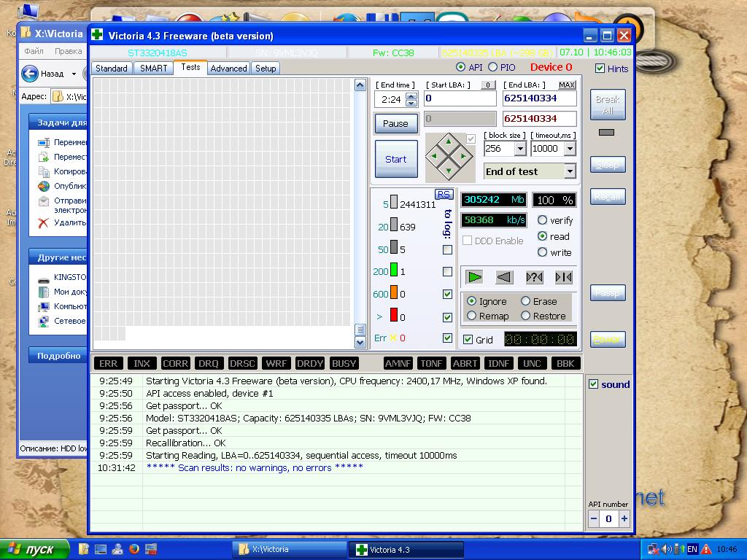Click the red slow block indicator
Image resolution: width=747 pixels, height=560 pixels.
(394, 315)
